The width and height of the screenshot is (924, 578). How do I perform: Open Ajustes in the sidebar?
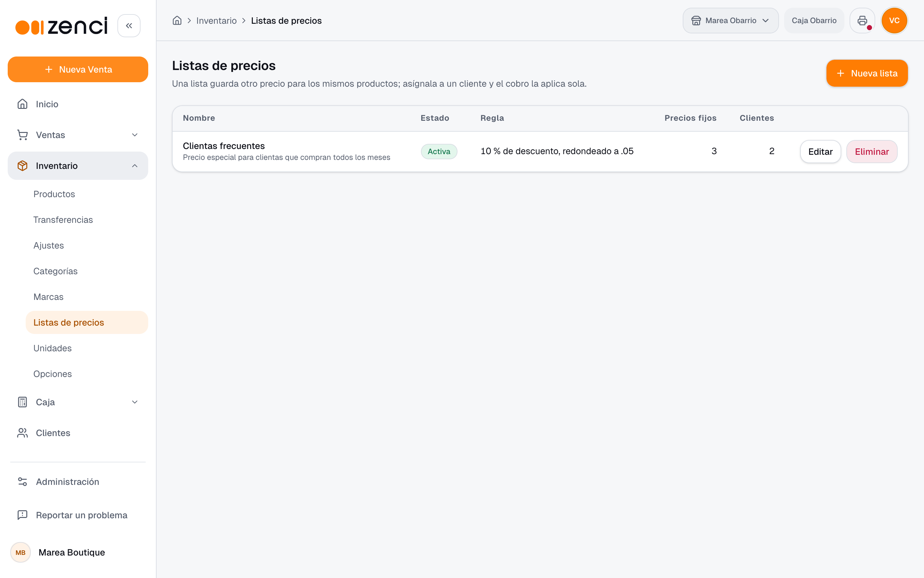click(x=87, y=245)
